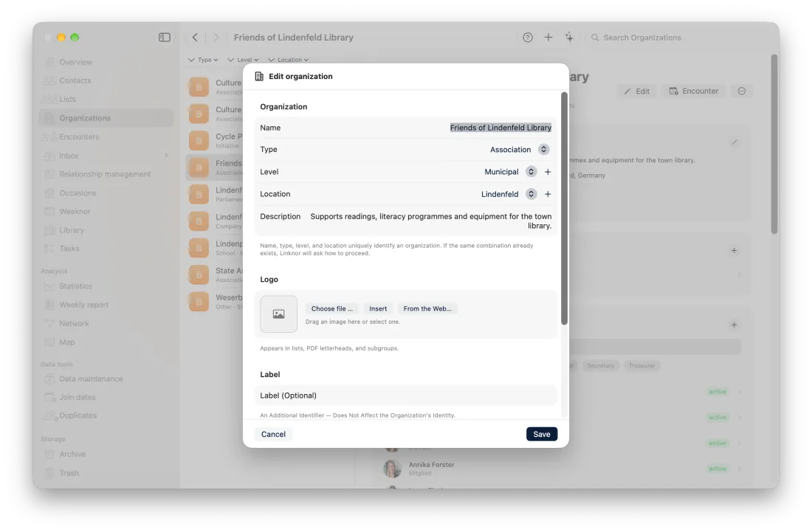Image resolution: width=812 pixels, height=532 pixels.
Task: Add new organization with plus icon
Action: (548, 37)
